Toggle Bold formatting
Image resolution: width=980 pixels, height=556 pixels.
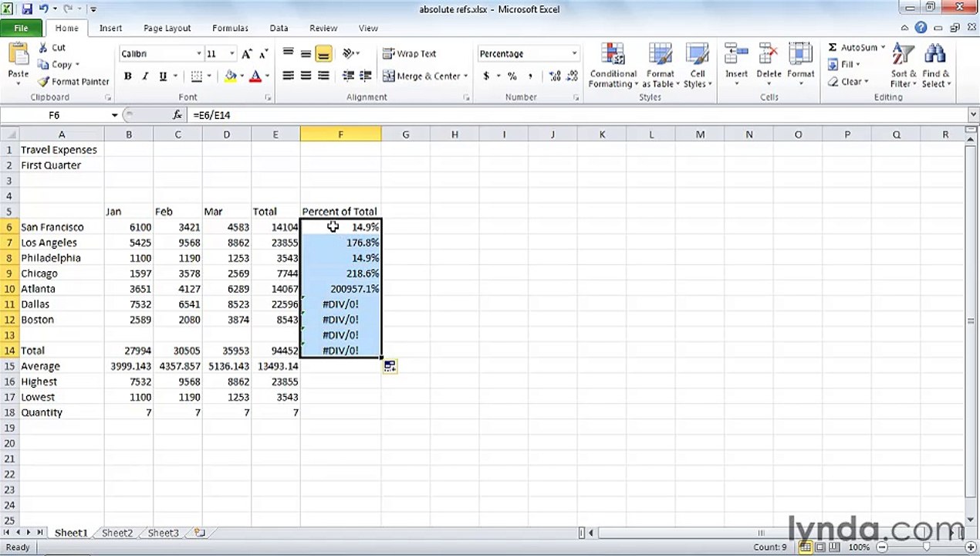[127, 76]
